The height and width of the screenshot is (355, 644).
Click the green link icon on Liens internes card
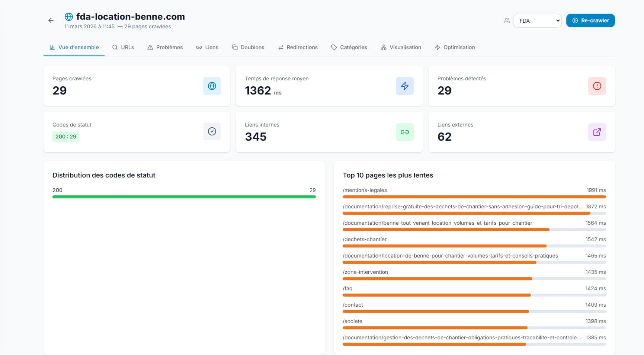click(404, 132)
